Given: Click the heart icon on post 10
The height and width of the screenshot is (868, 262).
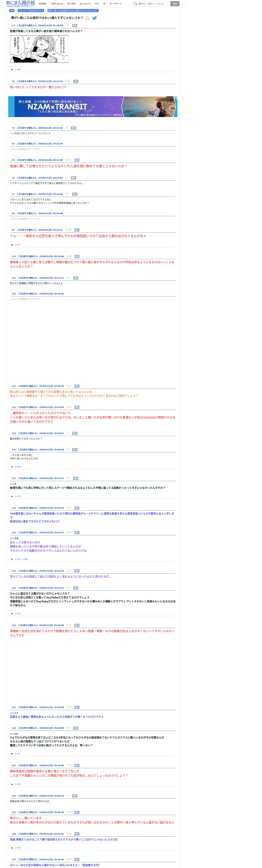Looking at the screenshot, I should pyautogui.click(x=67, y=256).
